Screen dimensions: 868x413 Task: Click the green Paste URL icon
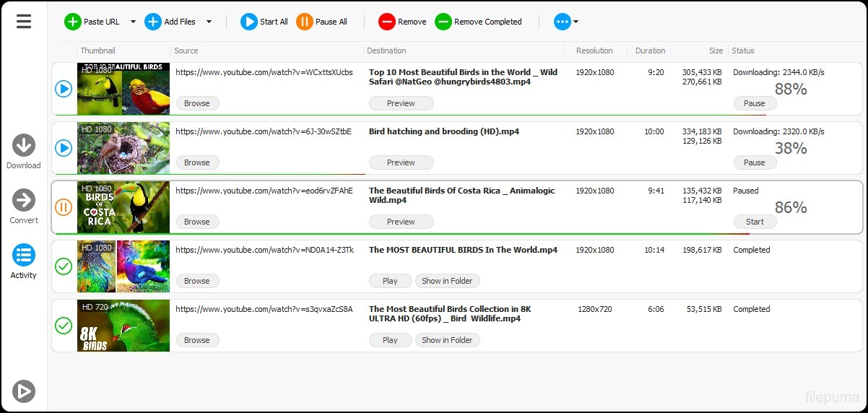(73, 22)
